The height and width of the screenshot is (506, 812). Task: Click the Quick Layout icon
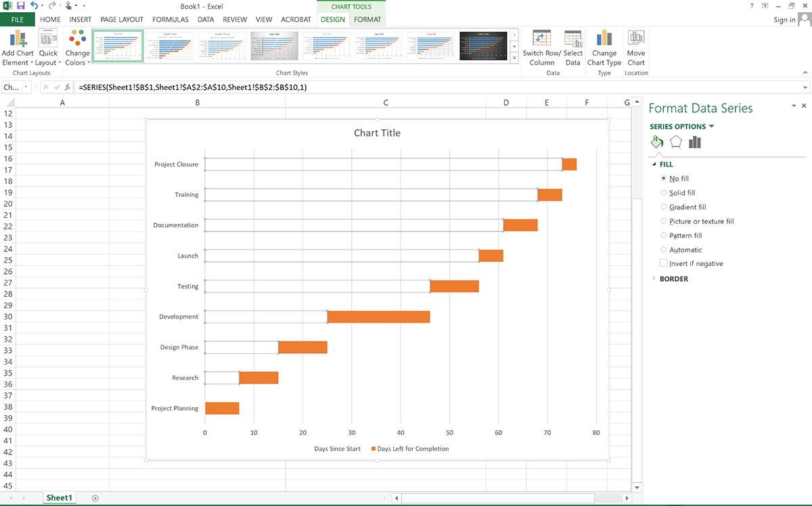[47, 46]
